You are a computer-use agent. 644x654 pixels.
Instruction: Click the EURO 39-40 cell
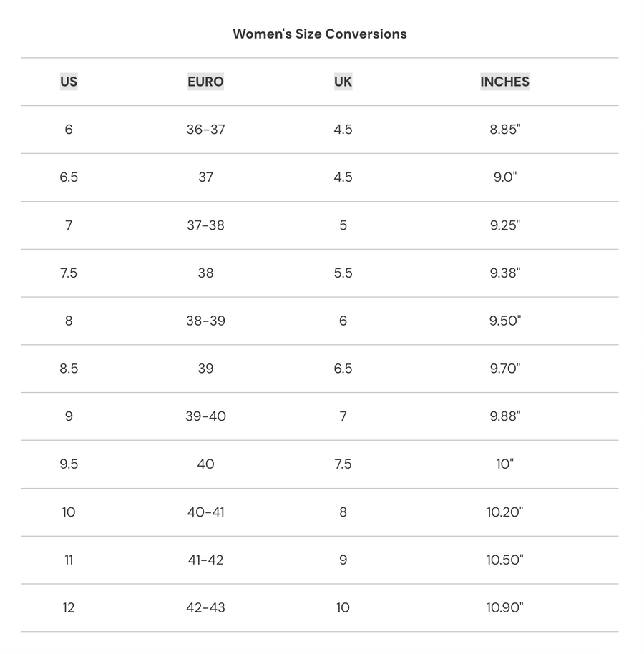click(205, 416)
